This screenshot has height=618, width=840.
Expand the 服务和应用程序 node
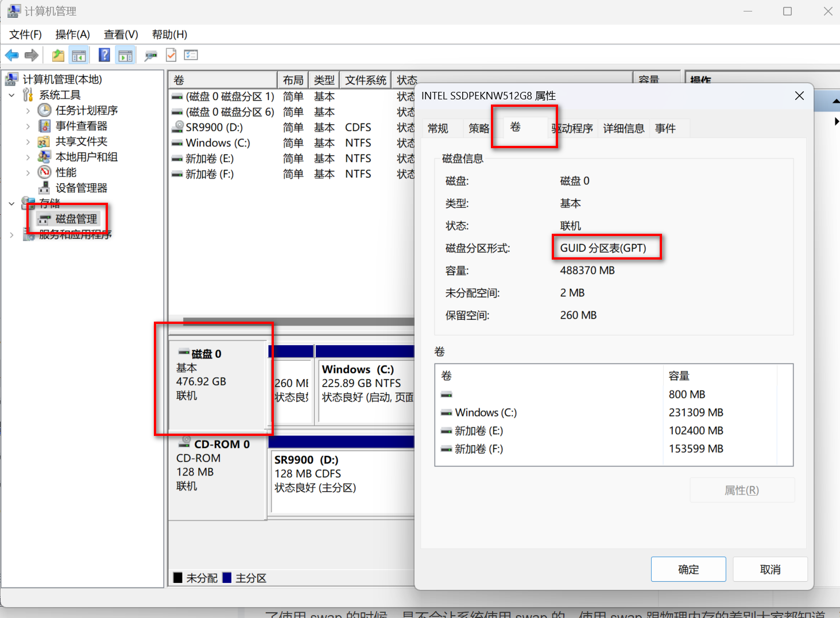[x=11, y=234]
